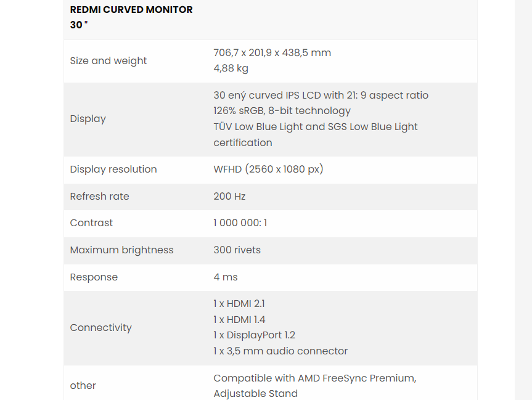Click the 4 ms response value

(x=225, y=277)
